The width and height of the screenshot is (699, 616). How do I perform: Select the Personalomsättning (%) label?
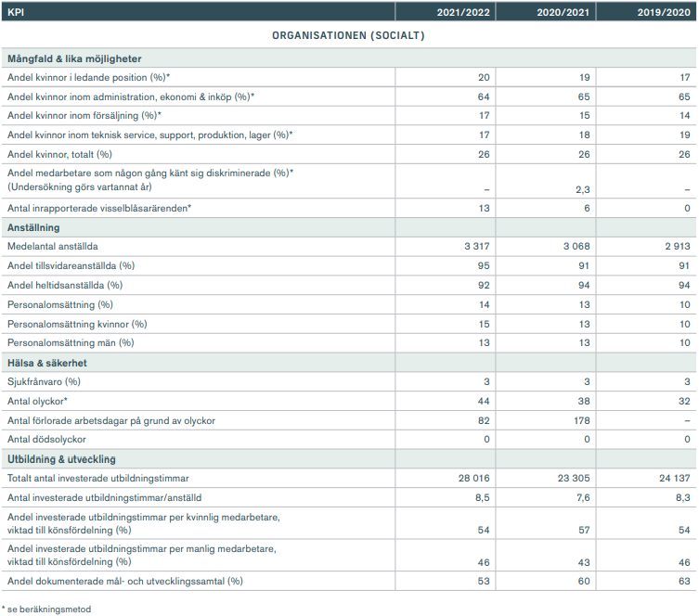(60, 305)
